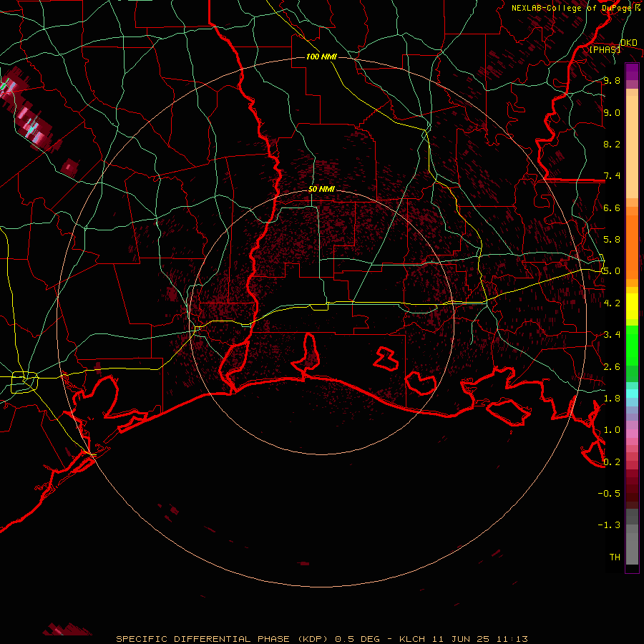Image resolution: width=644 pixels, height=644 pixels.
Task: Click the 7.4 scale label
Action: (612, 176)
